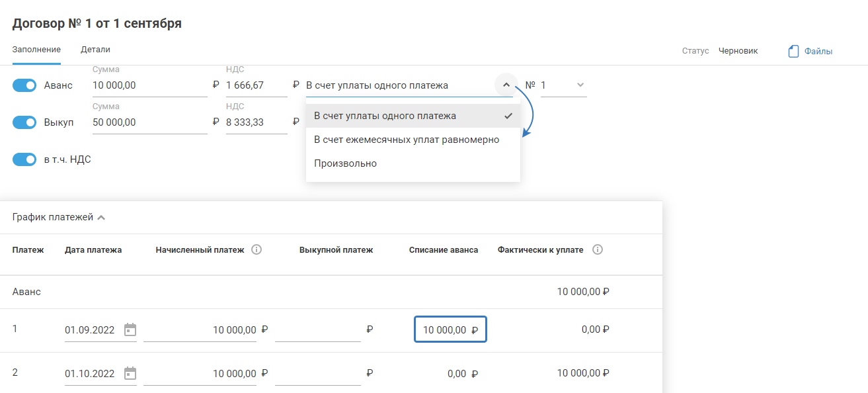This screenshot has width=868, height=393.
Task: Collapse the advance payment method dropdown
Action: pyautogui.click(x=506, y=85)
